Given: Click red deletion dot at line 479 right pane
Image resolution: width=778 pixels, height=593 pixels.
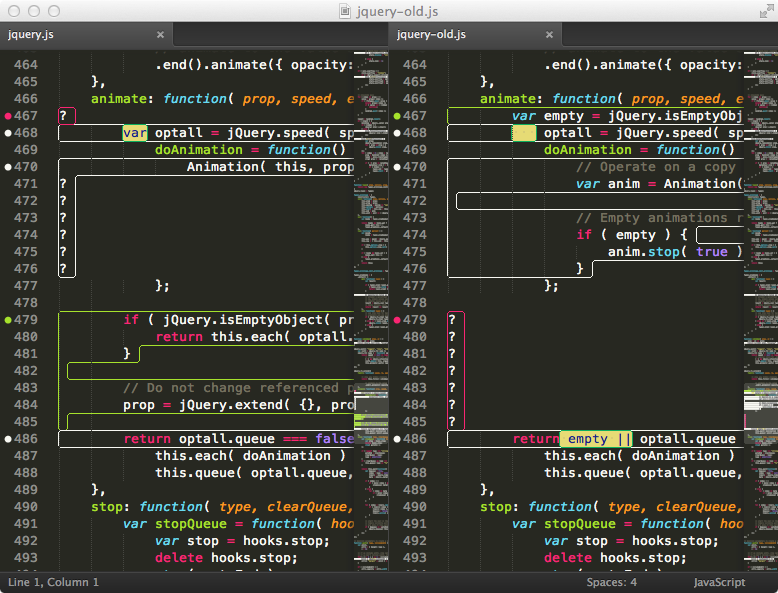Looking at the screenshot, I should point(397,320).
